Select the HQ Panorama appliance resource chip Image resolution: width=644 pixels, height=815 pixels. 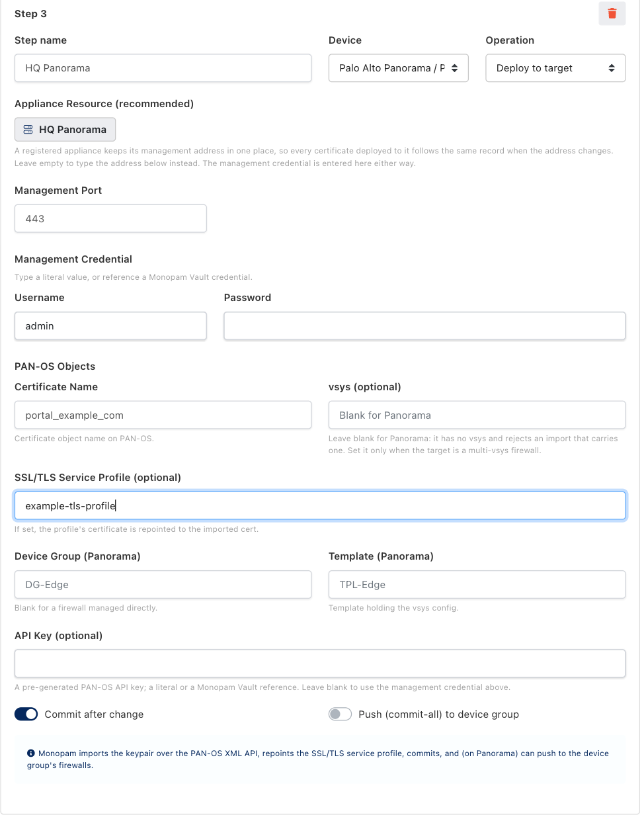tap(65, 130)
